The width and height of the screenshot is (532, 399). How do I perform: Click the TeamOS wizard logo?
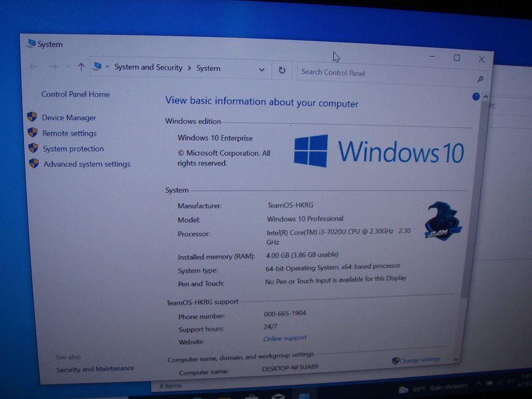pos(443,221)
